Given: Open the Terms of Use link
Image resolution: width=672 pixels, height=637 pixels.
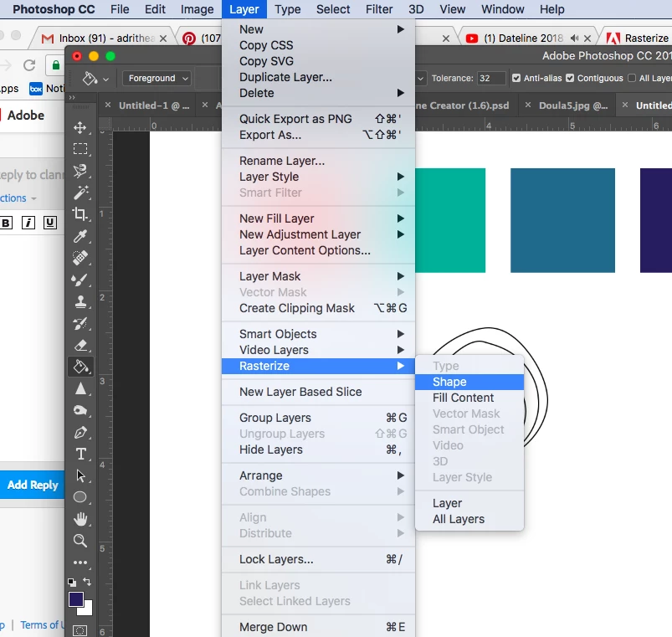Looking at the screenshot, I should pyautogui.click(x=43, y=625).
